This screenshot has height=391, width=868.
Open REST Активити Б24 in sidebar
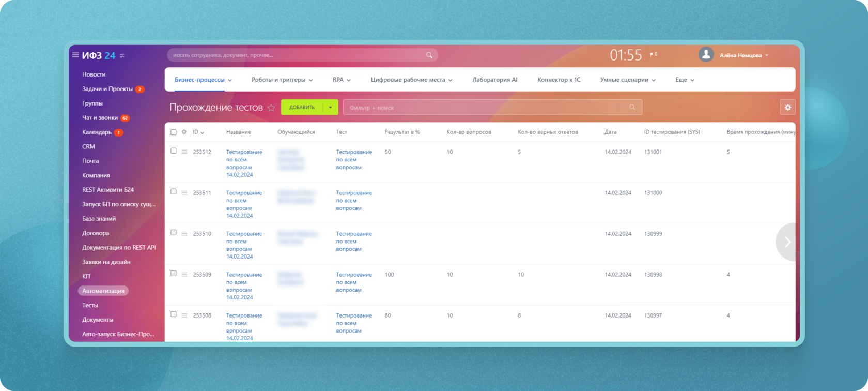coord(108,190)
